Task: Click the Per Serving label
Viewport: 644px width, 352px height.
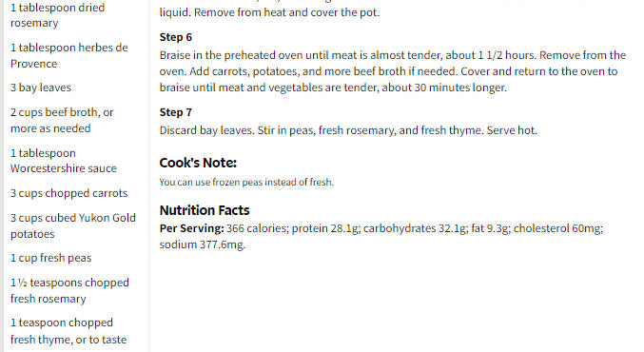Action: pyautogui.click(x=191, y=228)
